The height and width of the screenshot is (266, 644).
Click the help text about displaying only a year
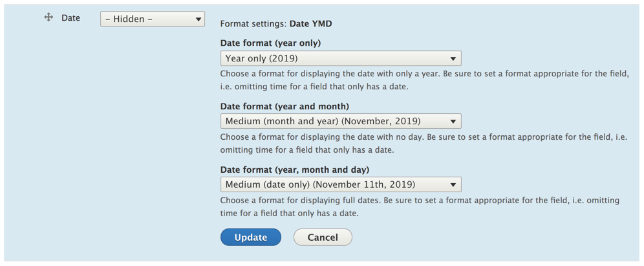click(424, 80)
